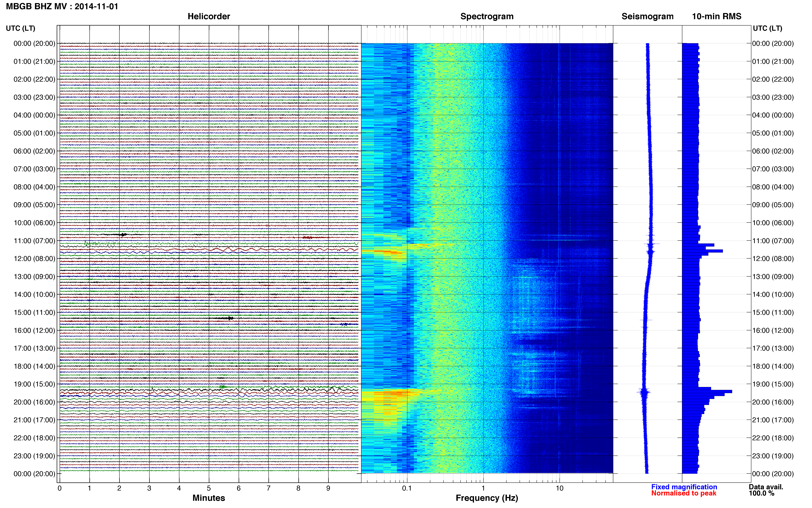Click the '4' tick on the Minutes axis

point(179,488)
